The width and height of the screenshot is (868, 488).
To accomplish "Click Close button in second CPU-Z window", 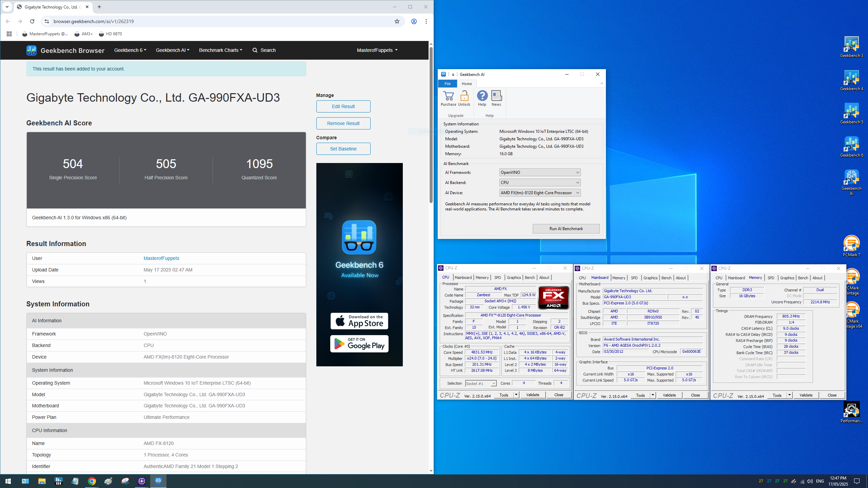I will click(x=695, y=395).
